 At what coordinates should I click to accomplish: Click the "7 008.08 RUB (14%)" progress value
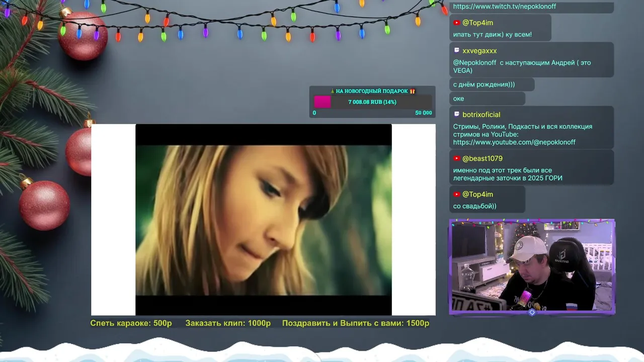coord(372,102)
